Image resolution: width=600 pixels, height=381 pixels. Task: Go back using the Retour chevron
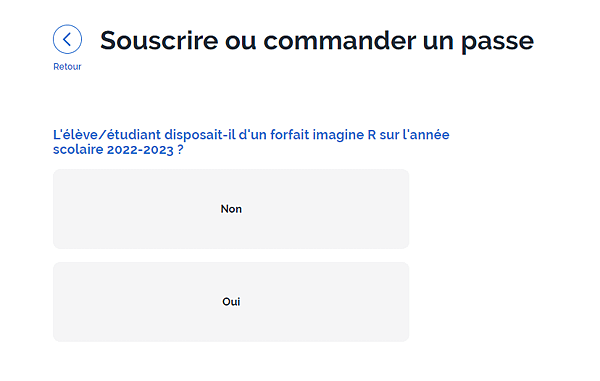click(67, 39)
